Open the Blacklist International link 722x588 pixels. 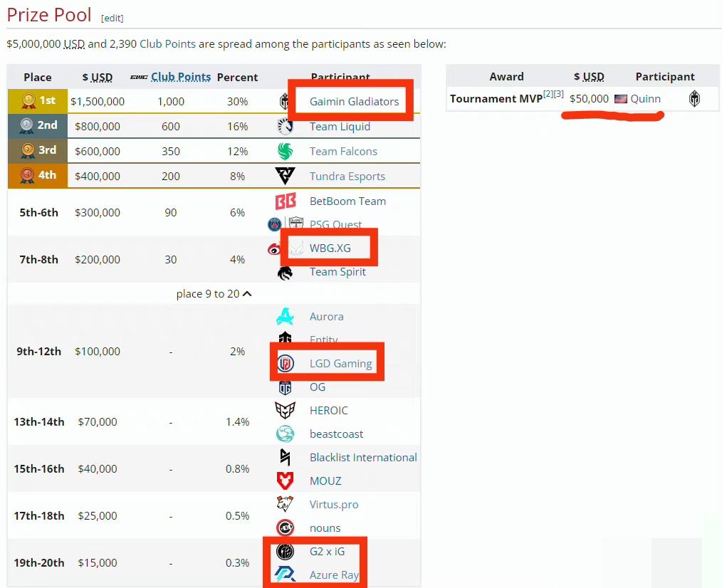(363, 458)
